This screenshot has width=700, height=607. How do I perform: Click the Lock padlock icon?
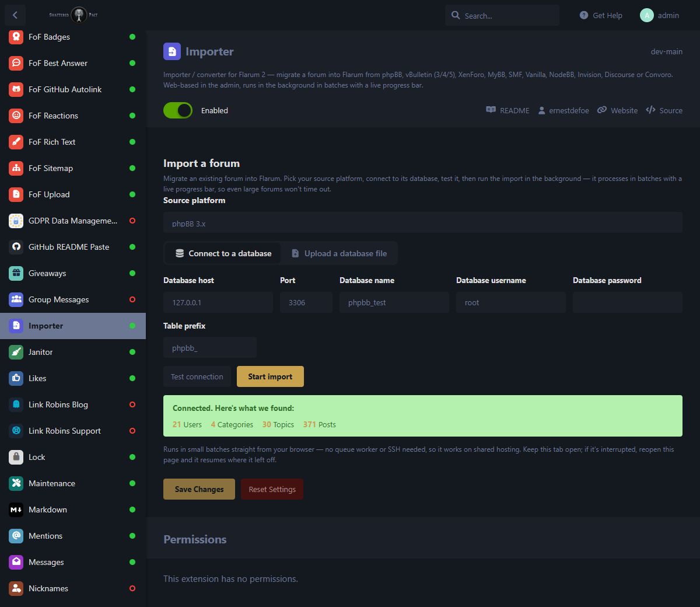16,457
